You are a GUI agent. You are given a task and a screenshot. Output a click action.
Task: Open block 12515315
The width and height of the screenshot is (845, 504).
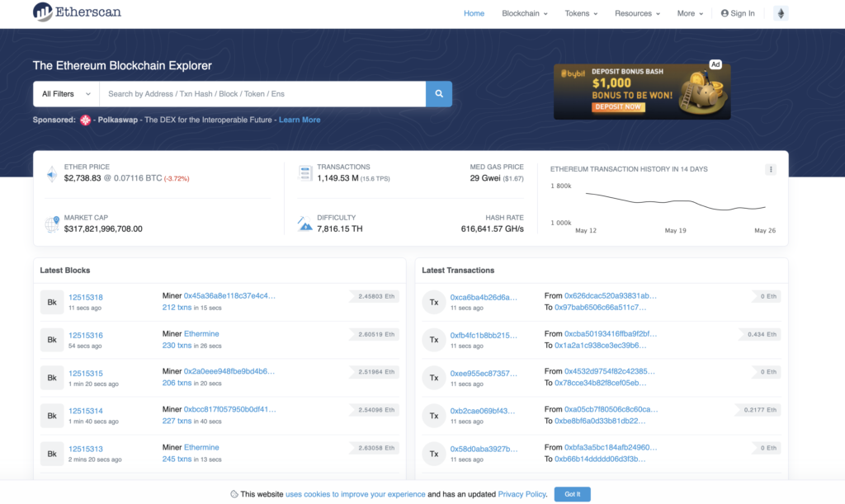tap(86, 373)
